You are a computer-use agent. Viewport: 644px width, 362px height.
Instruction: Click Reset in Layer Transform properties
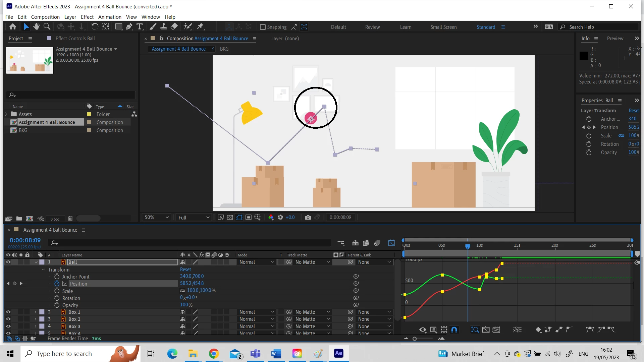pos(634,111)
